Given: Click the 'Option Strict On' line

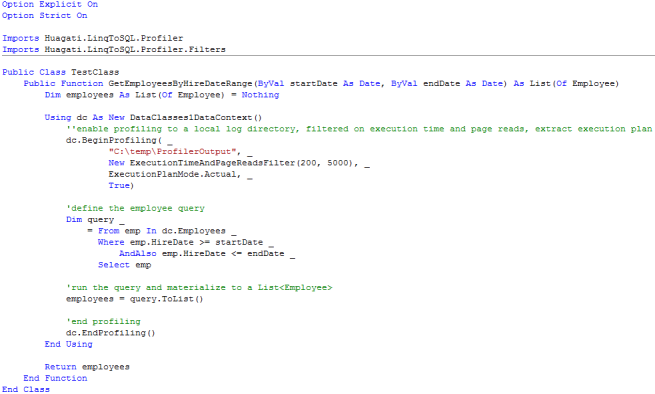Looking at the screenshot, I should 45,15.
